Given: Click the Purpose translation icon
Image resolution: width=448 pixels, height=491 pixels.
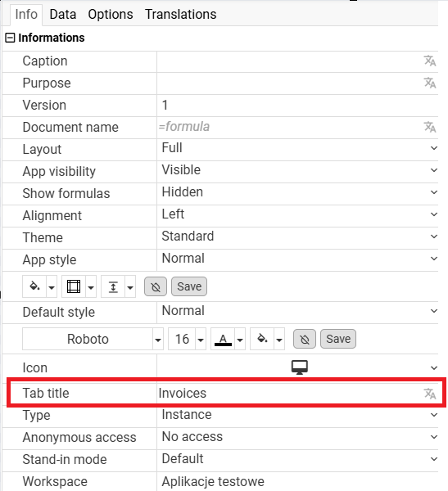Looking at the screenshot, I should [x=430, y=83].
